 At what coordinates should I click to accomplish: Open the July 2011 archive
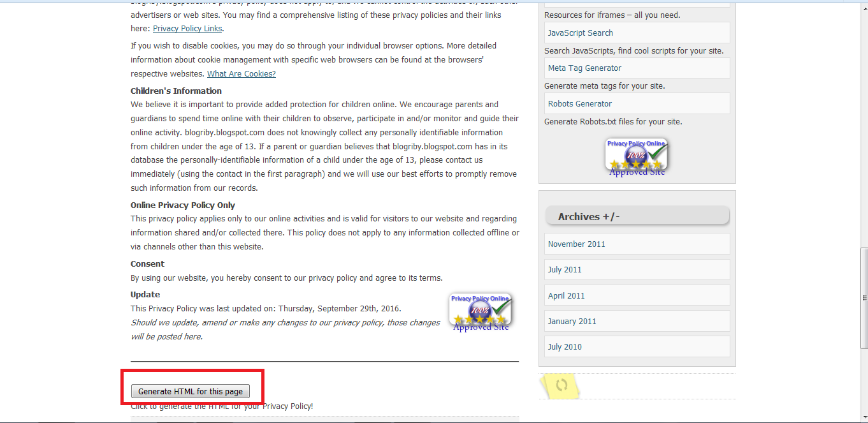[637, 269]
